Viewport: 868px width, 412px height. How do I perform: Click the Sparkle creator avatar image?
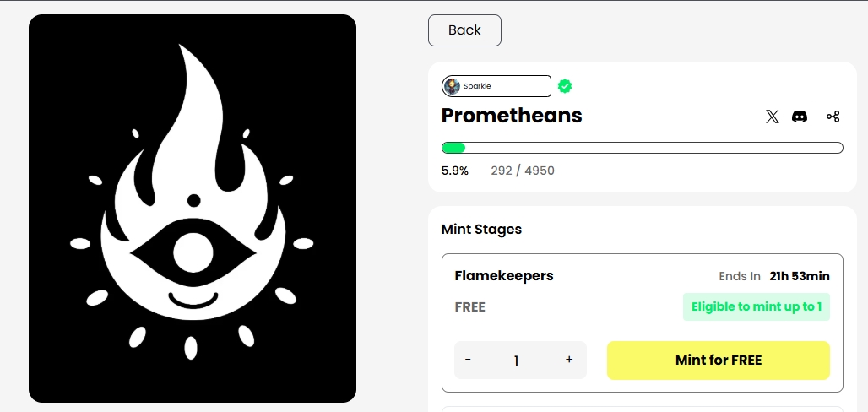pos(452,86)
